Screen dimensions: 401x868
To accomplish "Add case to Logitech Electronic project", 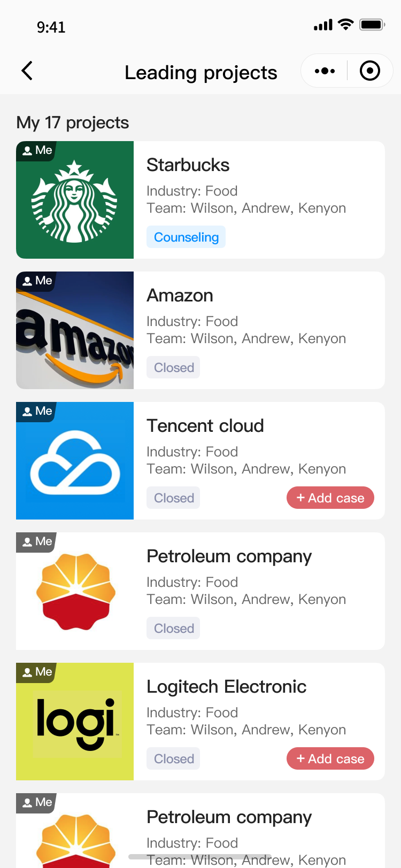I will point(330,758).
